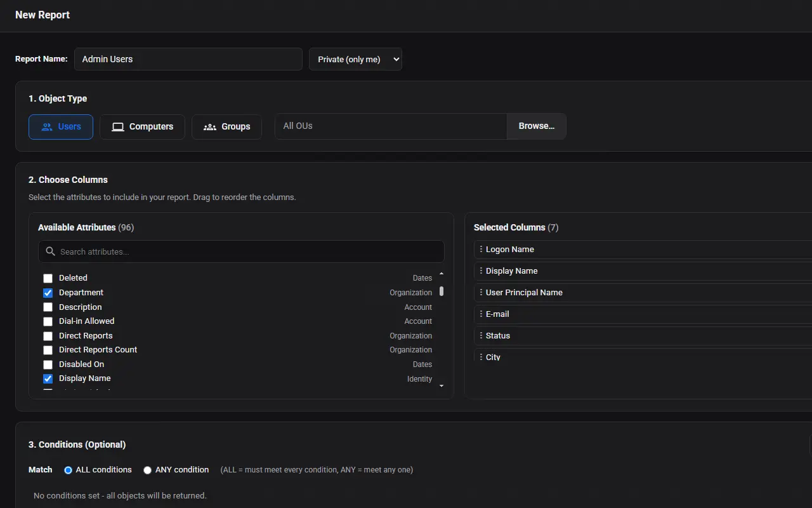Click the 'No conditions set' message
The width and height of the screenshot is (812, 508).
coord(121,496)
